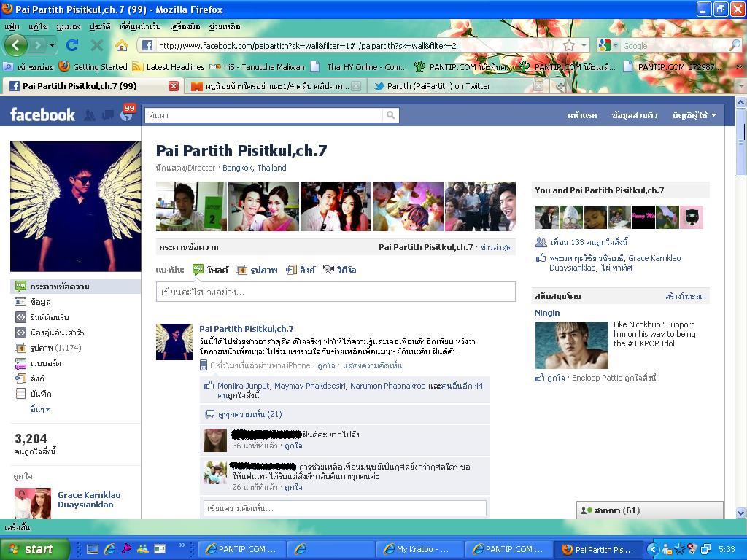Expand hidden system tray icons arrow
Image resolution: width=747 pixels, height=560 pixels.
coord(653,550)
